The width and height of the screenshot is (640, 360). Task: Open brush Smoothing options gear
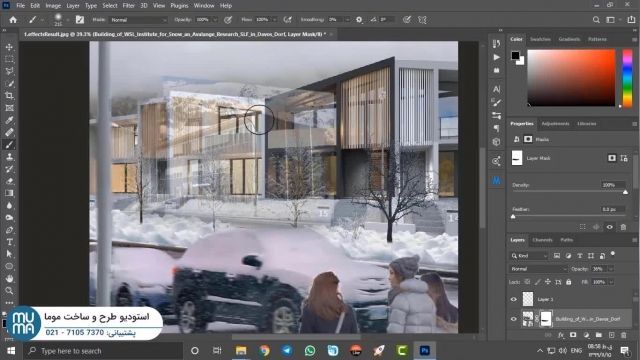(x=359, y=20)
